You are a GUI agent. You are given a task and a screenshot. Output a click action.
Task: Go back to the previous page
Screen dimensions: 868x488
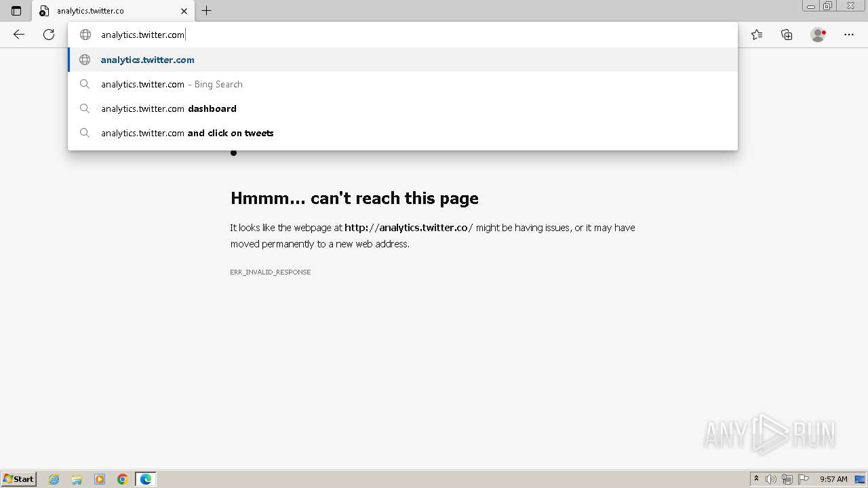tap(19, 35)
